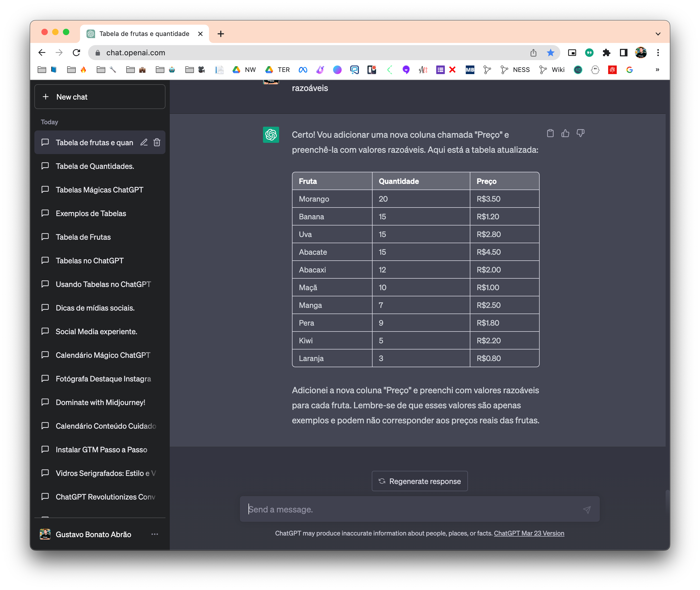Viewport: 700px width, 590px height.
Task: Open the Dominate with Midjourney! chat
Action: click(100, 402)
